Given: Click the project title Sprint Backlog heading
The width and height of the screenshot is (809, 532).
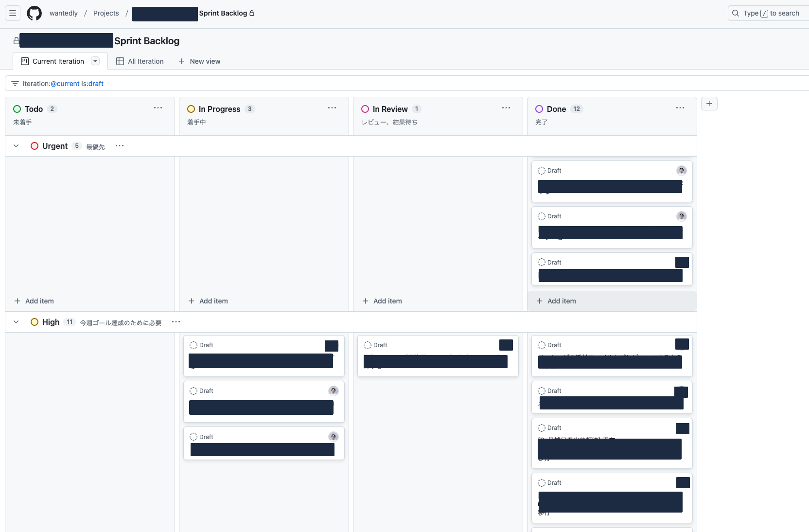Looking at the screenshot, I should [x=147, y=41].
